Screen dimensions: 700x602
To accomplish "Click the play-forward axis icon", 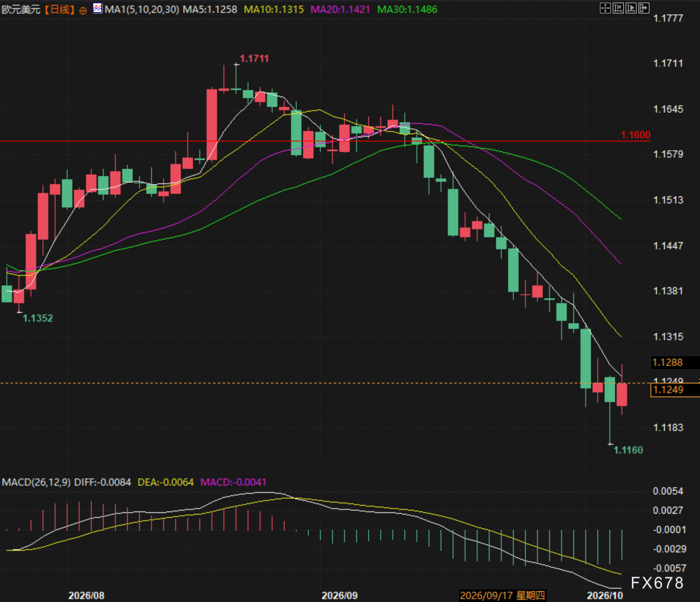I will 631,8.
